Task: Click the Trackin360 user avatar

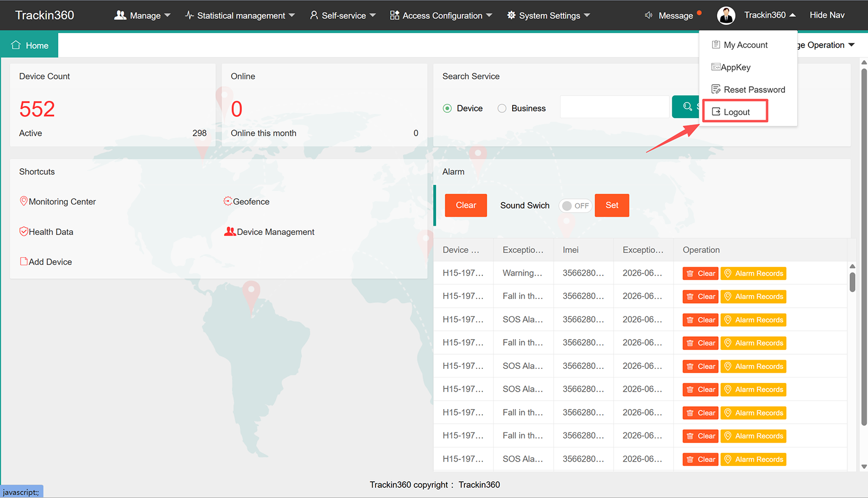Action: coord(726,15)
